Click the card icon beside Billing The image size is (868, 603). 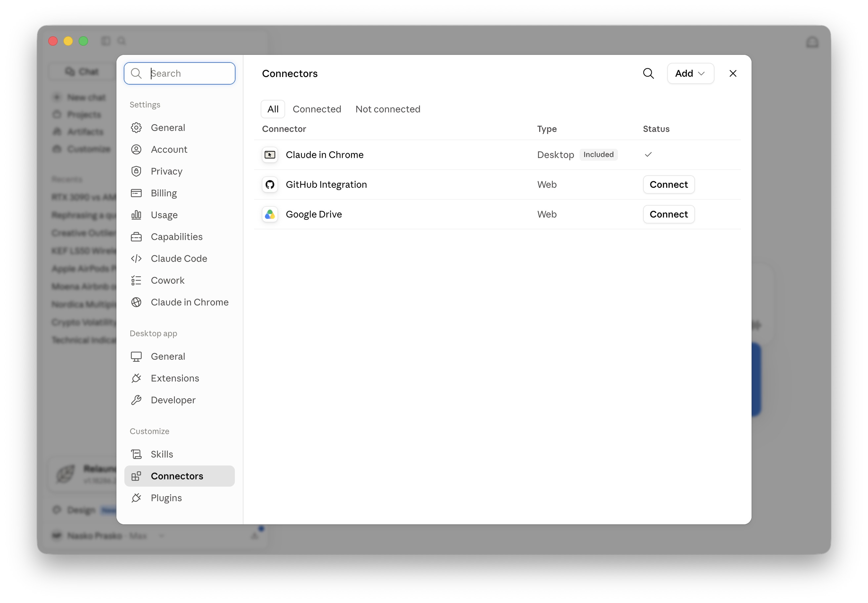pos(137,193)
